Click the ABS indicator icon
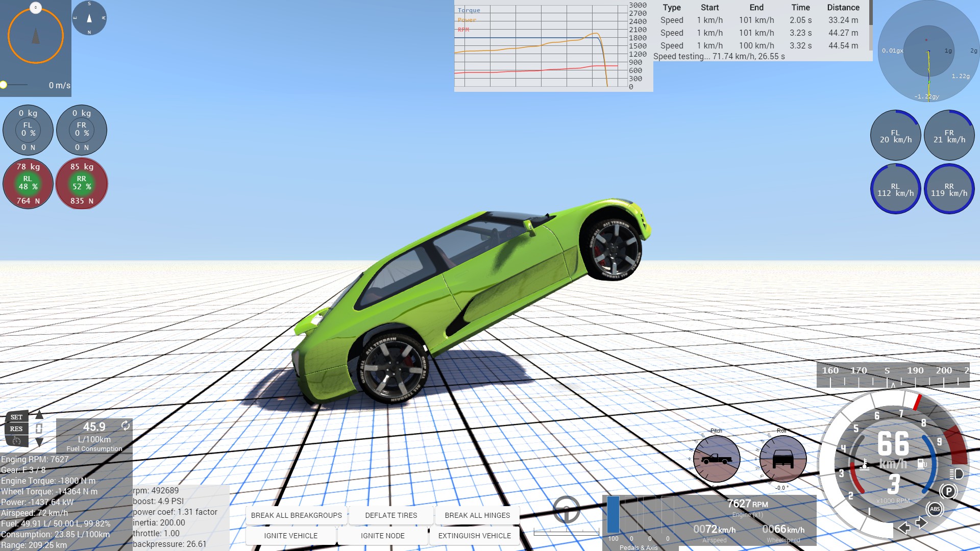This screenshot has height=551, width=980. [935, 509]
